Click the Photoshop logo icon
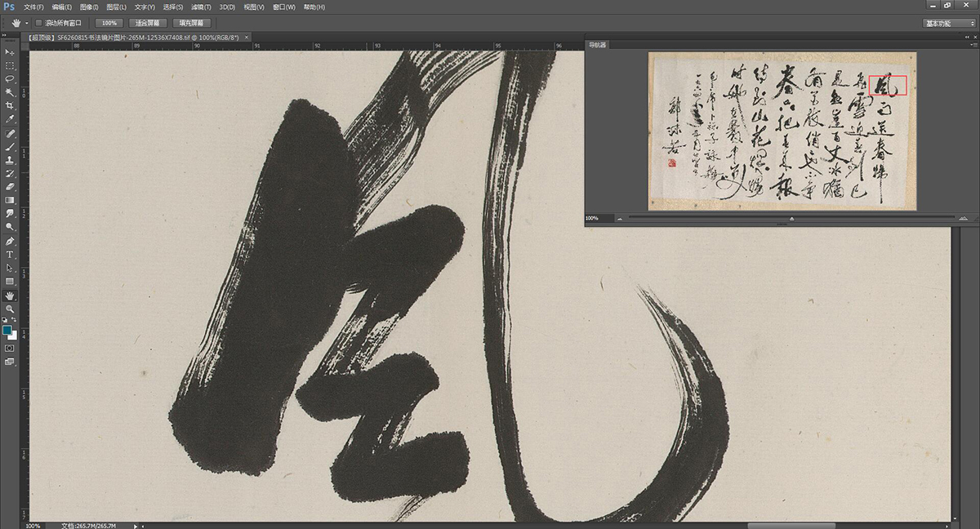Screen dimensions: 980x529 [9, 7]
